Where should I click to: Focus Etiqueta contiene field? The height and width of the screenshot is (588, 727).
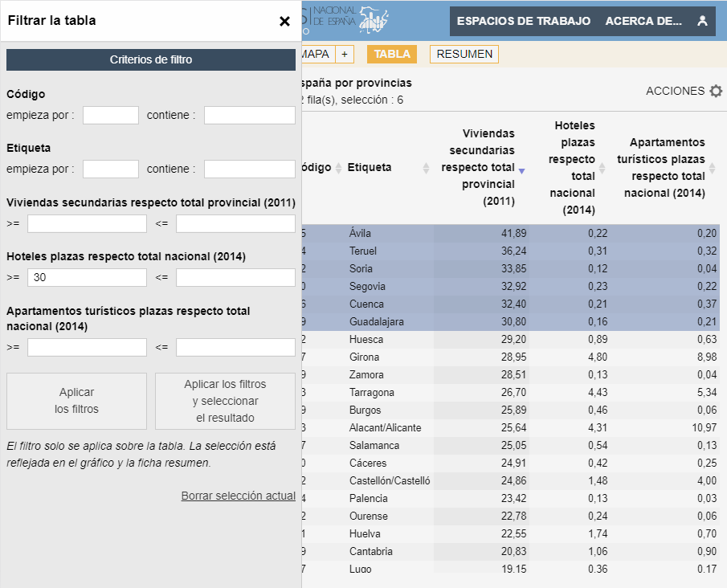click(x=250, y=169)
